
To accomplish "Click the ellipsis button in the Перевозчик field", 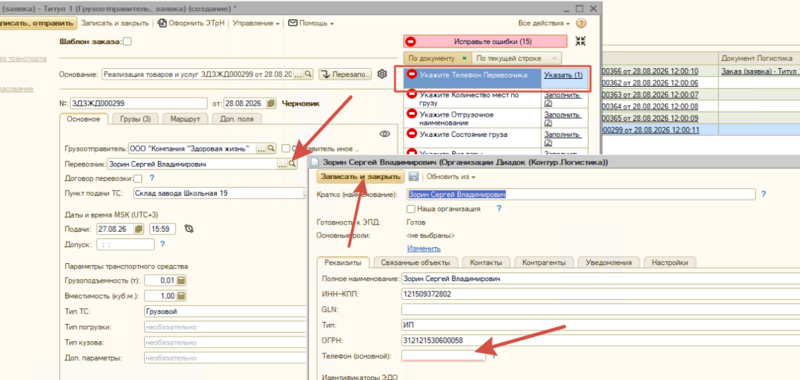I will pyautogui.click(x=282, y=164).
